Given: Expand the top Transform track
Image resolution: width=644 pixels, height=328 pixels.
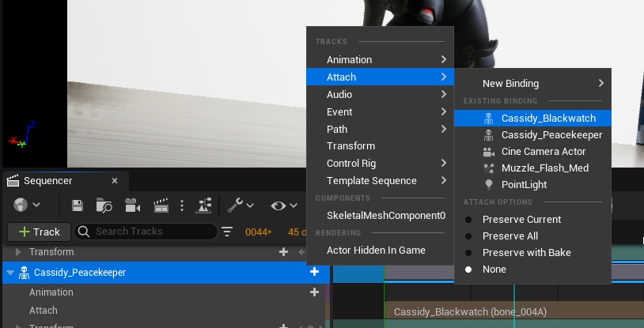Looking at the screenshot, I should (x=18, y=251).
